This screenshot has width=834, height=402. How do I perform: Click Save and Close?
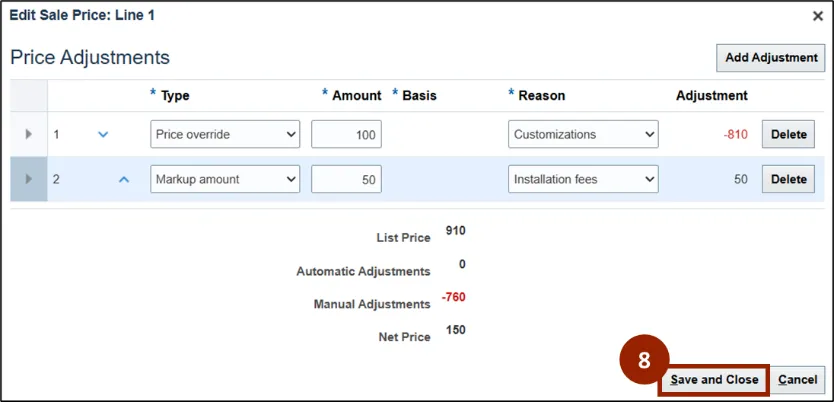714,380
